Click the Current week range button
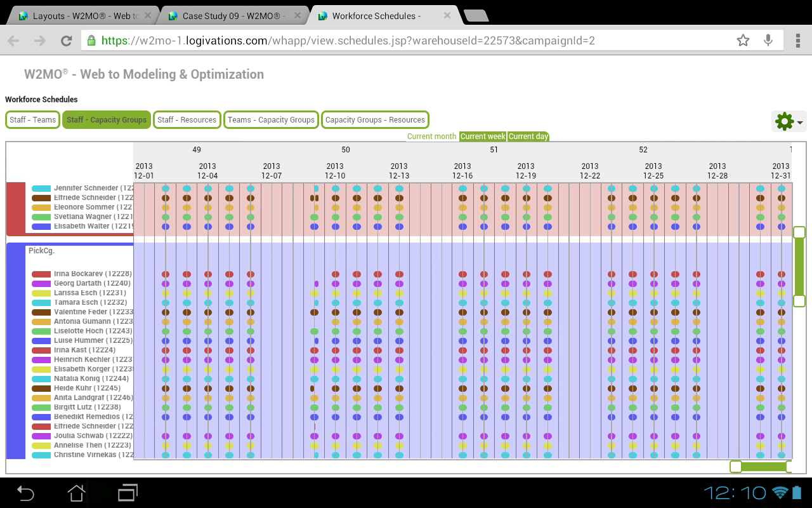Screen dimensions: 812x508 [483, 137]
